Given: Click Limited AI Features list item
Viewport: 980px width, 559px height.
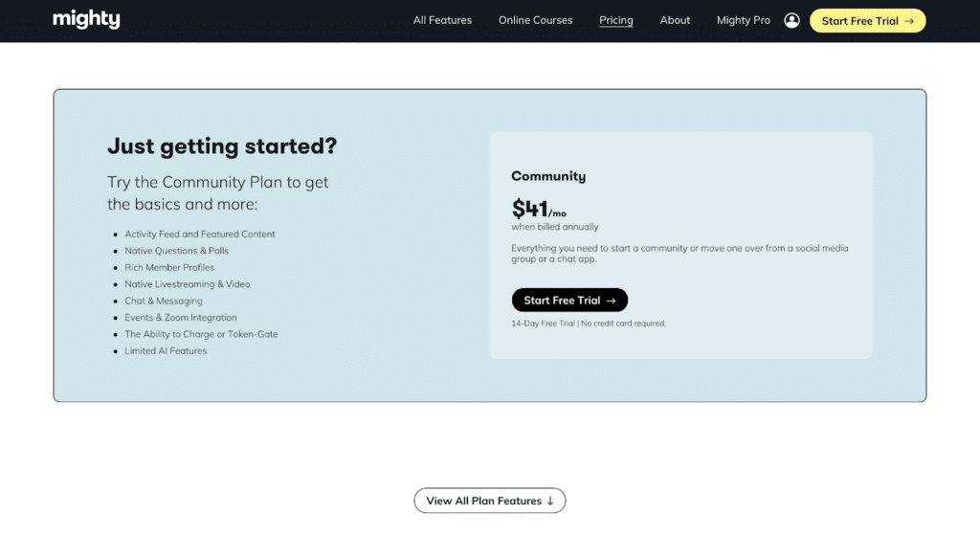Looking at the screenshot, I should tap(166, 350).
